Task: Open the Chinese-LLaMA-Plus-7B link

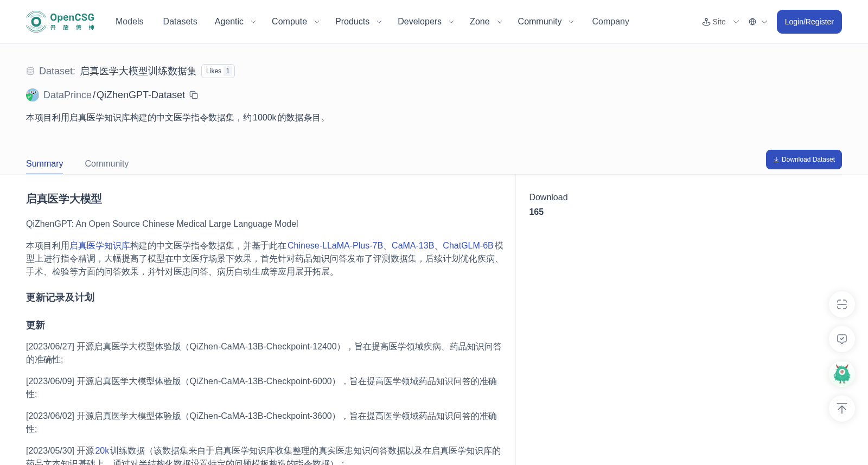Action: 335,245
